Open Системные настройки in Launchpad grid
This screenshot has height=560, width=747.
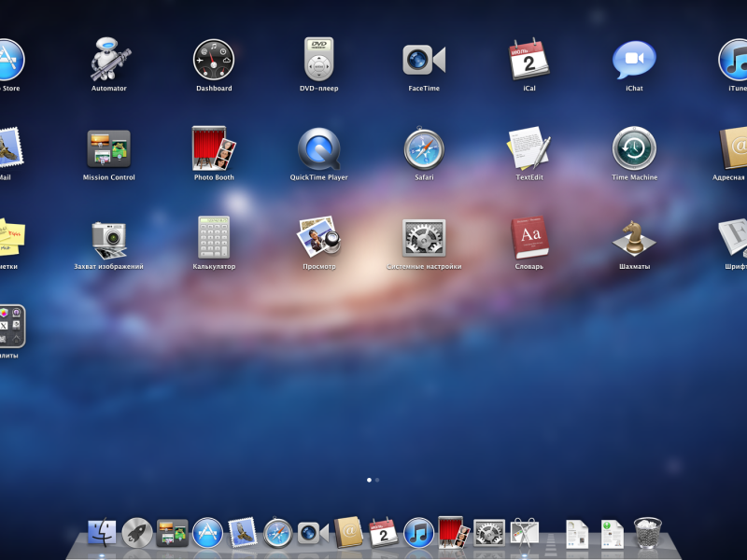tap(424, 238)
